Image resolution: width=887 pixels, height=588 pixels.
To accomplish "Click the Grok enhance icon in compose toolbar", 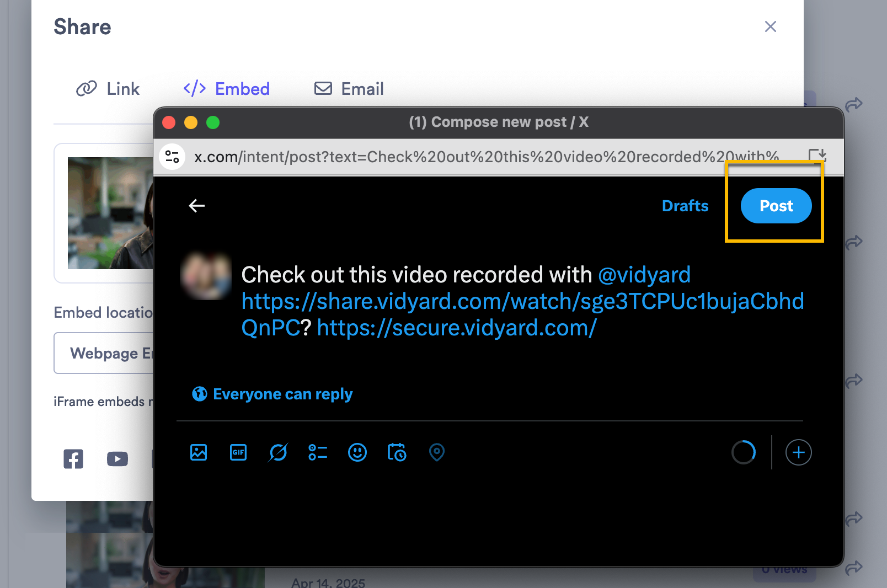I will 278,452.
